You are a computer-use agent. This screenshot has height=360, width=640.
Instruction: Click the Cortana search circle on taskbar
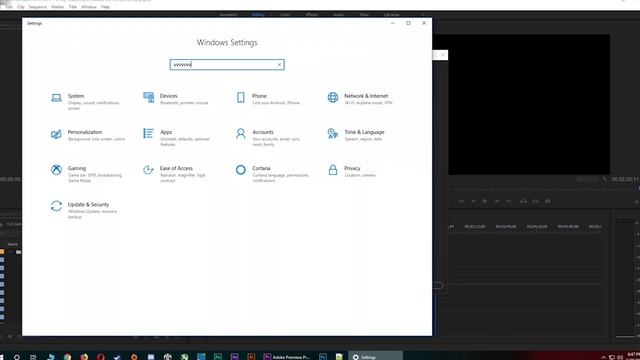point(17,357)
